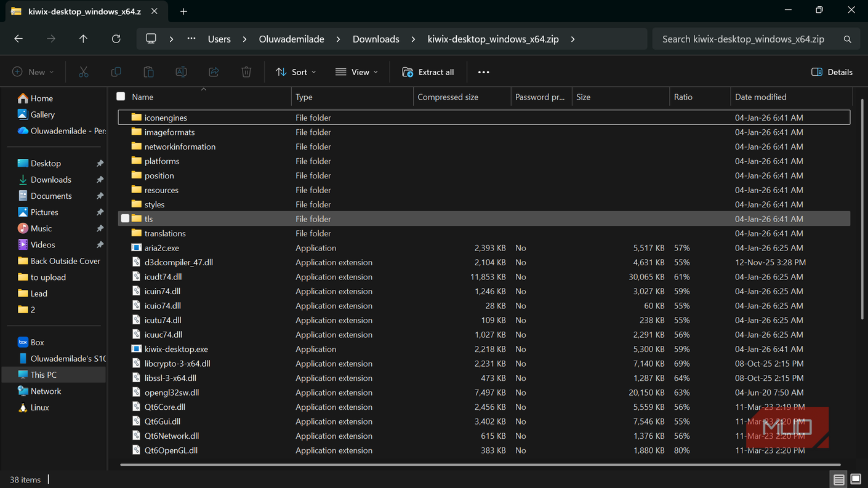Open the Sort dropdown menu

(x=296, y=72)
